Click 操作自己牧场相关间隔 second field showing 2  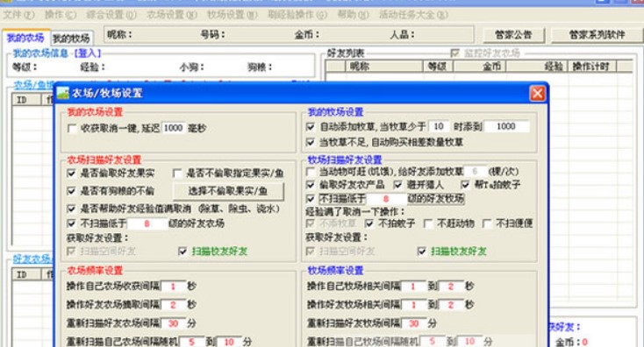(451, 287)
